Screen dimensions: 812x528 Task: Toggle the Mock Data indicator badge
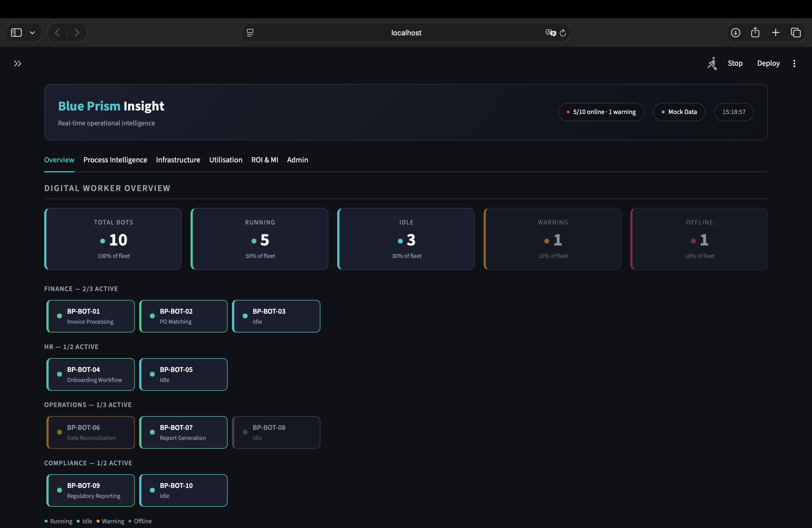679,112
